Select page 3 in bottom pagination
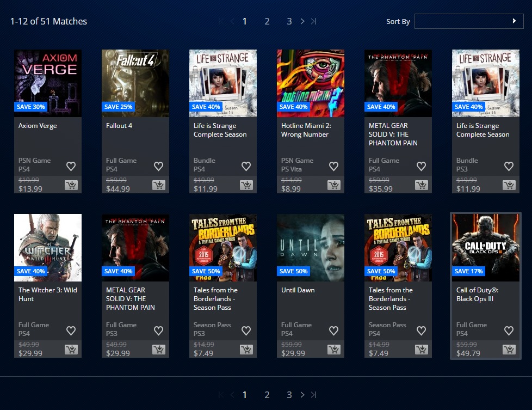532x410 pixels. click(x=289, y=395)
